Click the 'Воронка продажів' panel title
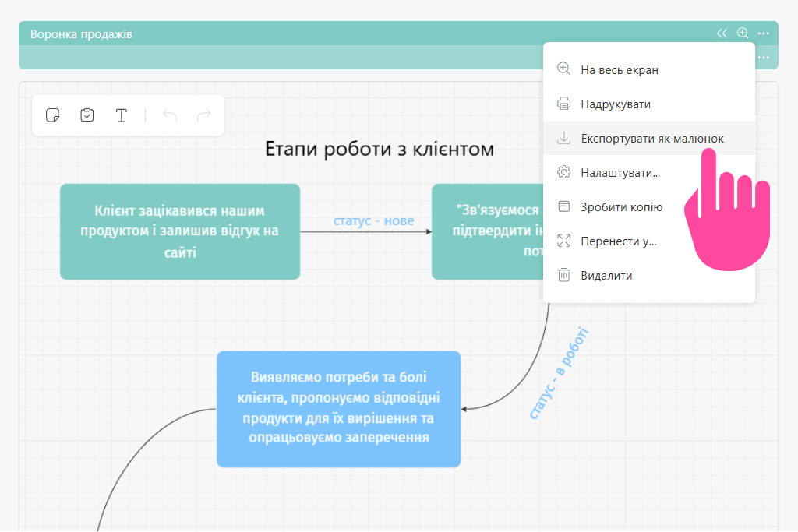 click(x=81, y=34)
